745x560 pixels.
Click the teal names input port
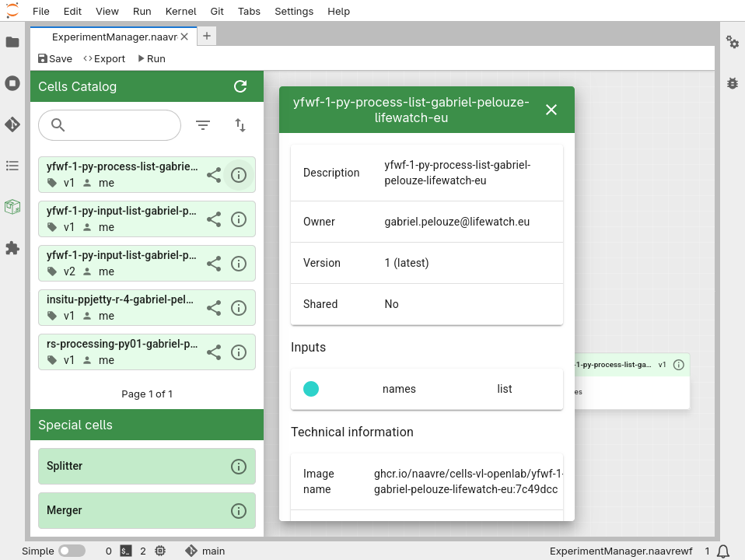(x=311, y=389)
